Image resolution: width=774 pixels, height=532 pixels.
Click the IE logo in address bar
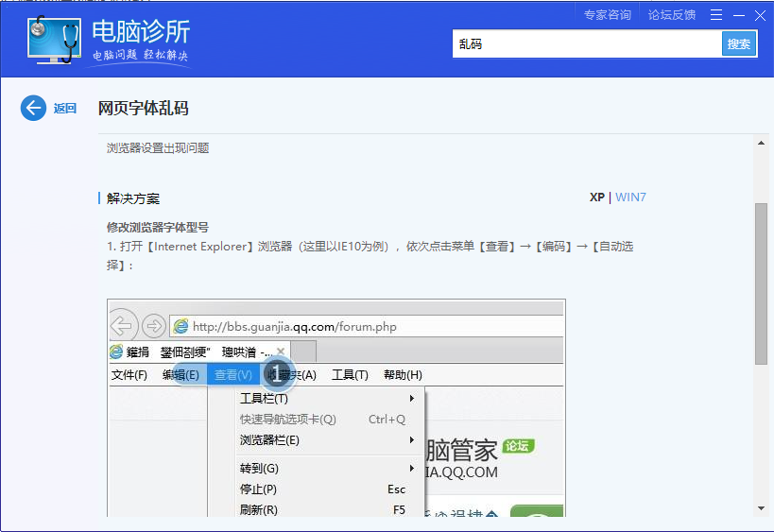[x=180, y=326]
